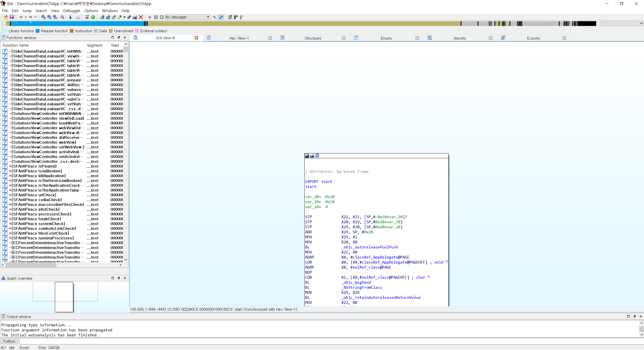Click the Python console language button
Viewport: 644px width, 350px height.
[x=9, y=341]
